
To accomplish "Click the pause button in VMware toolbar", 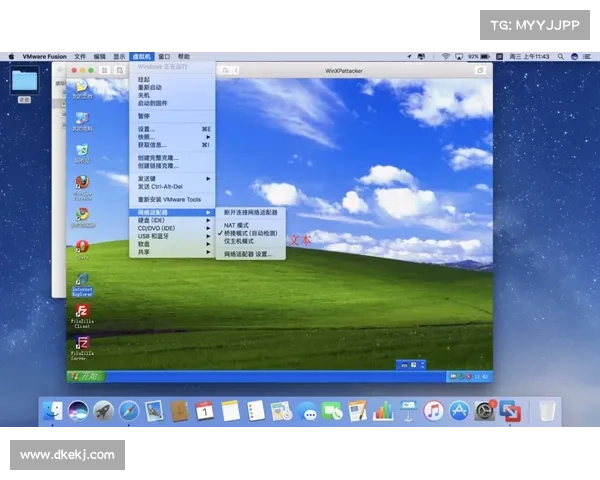I will [104, 70].
